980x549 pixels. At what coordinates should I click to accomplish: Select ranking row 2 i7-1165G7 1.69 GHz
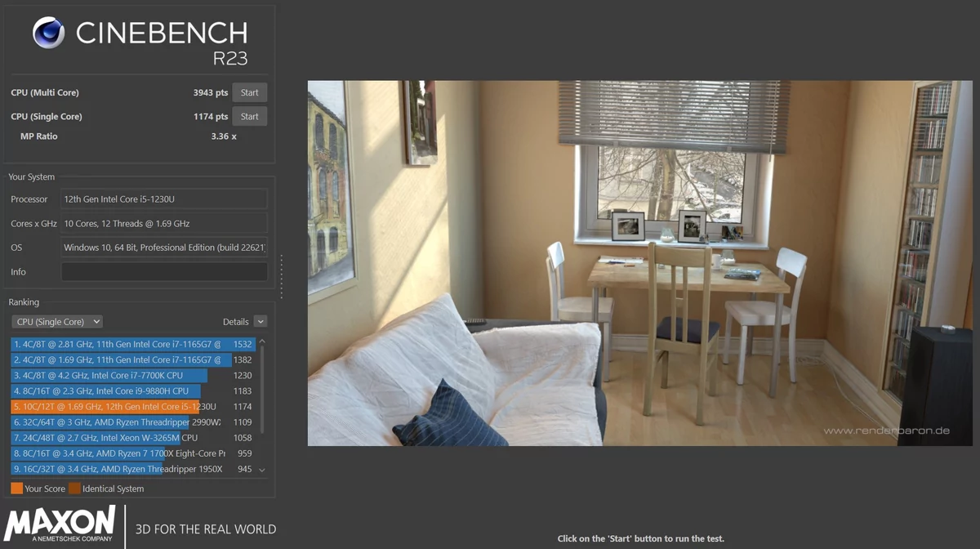pyautogui.click(x=133, y=360)
